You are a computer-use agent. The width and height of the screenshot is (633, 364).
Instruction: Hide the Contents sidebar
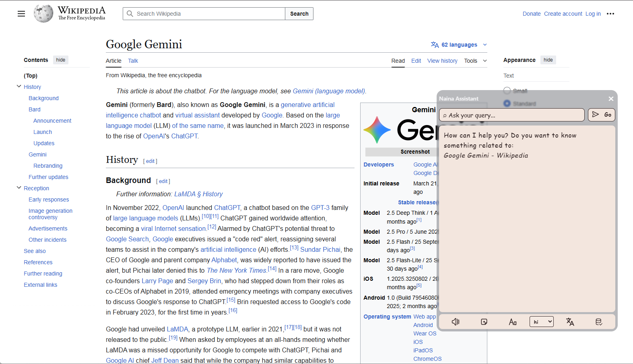61,60
